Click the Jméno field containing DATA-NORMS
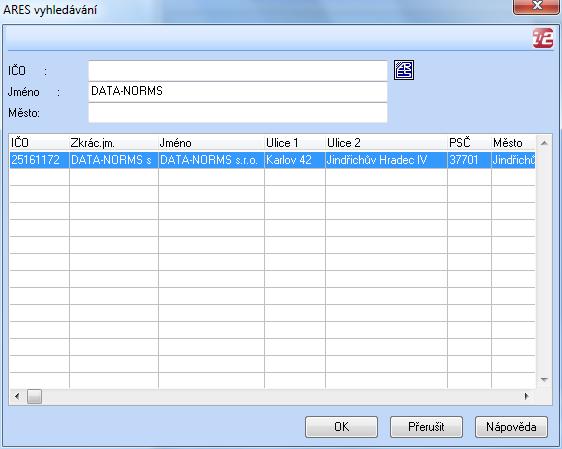562x449 pixels. click(x=238, y=92)
